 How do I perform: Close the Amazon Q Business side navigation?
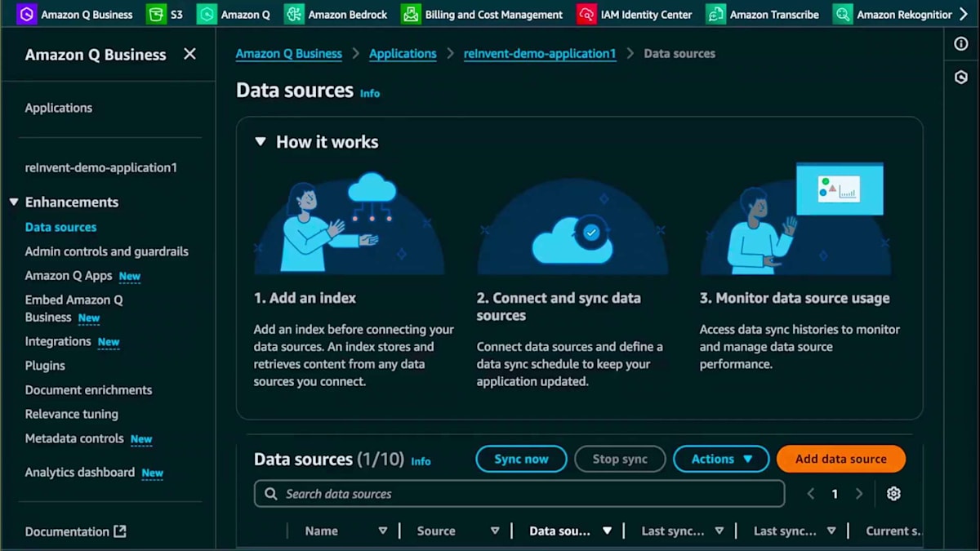(x=189, y=54)
